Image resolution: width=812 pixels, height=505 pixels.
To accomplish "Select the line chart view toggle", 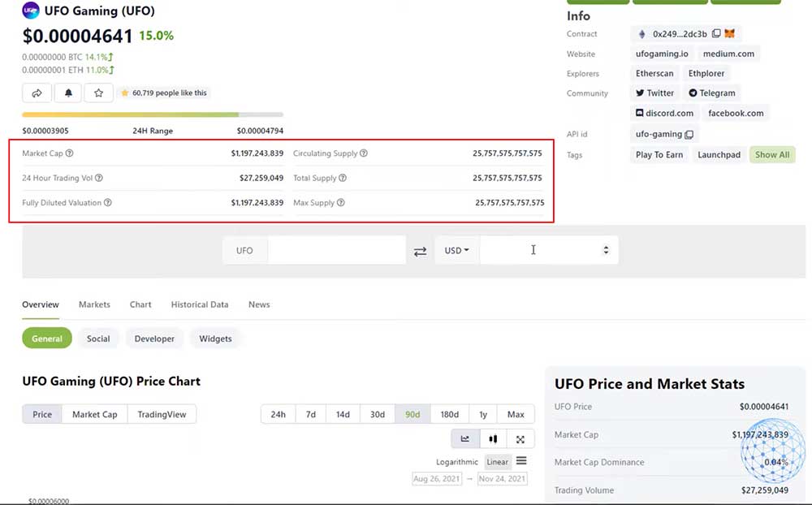I will [x=465, y=438].
